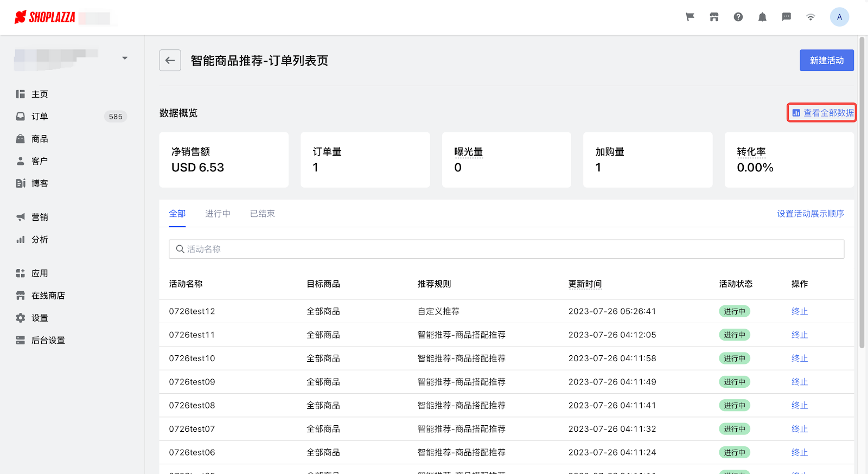Focus the 活动名称 search field
This screenshot has width=868, height=474.
point(507,249)
